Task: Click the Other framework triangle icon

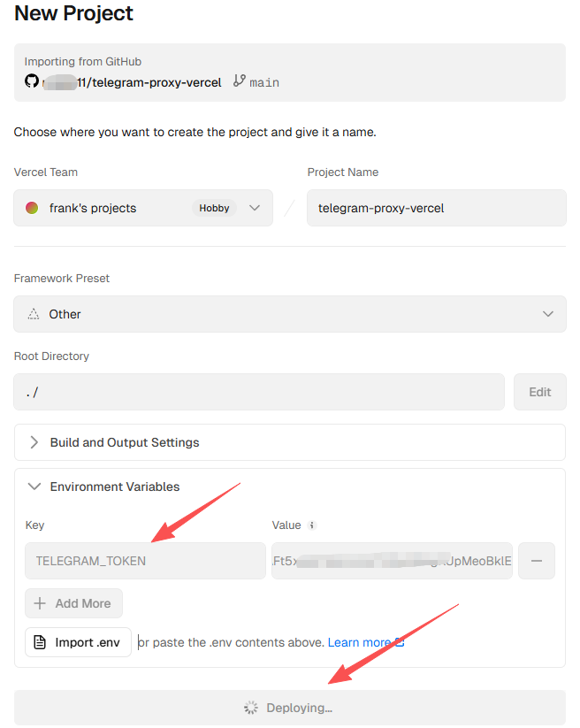Action: pyautogui.click(x=34, y=314)
